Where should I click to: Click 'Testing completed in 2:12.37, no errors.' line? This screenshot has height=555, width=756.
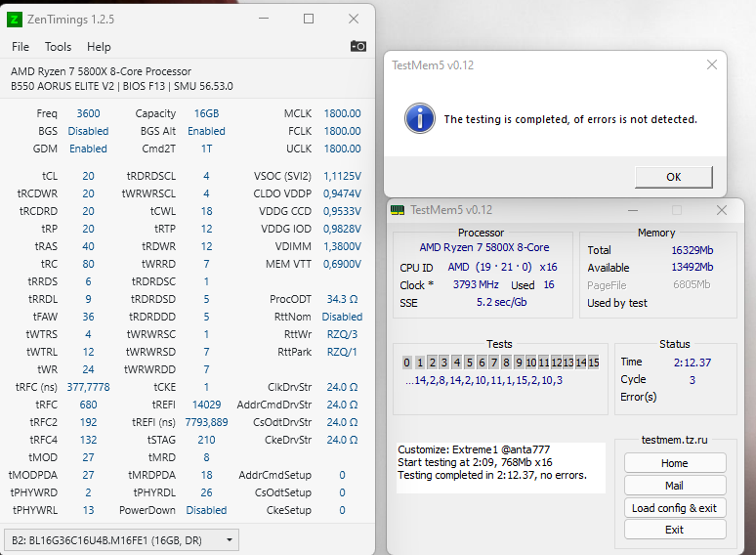click(x=492, y=475)
